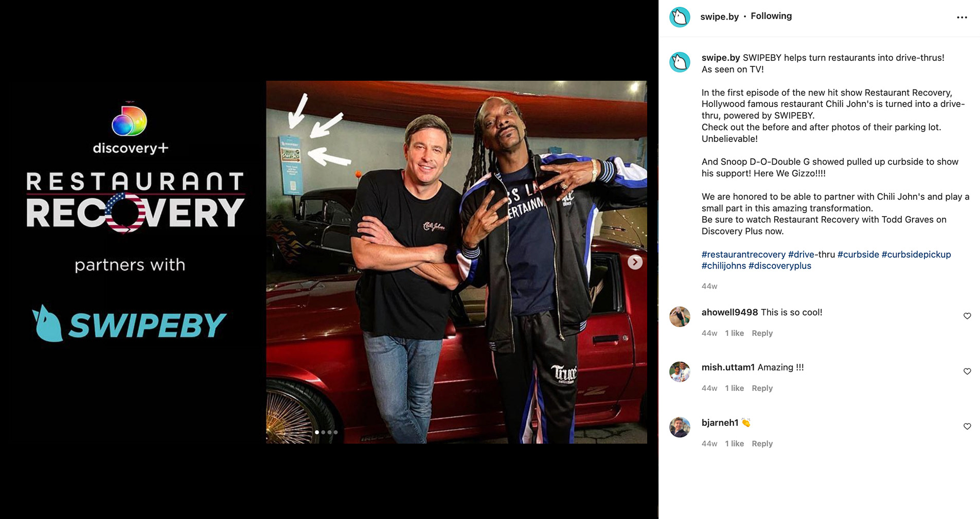Screen dimensions: 980x519
Task: View likes on ahowell9498's comment
Action: 734,333
